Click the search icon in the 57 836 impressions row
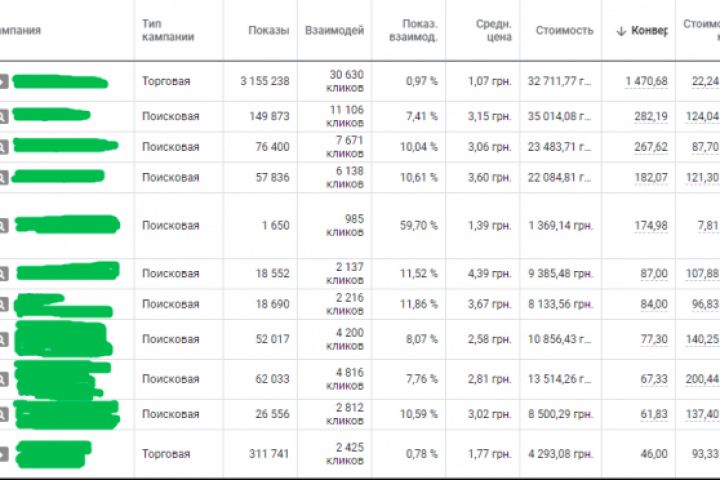The image size is (720, 480). [3, 177]
